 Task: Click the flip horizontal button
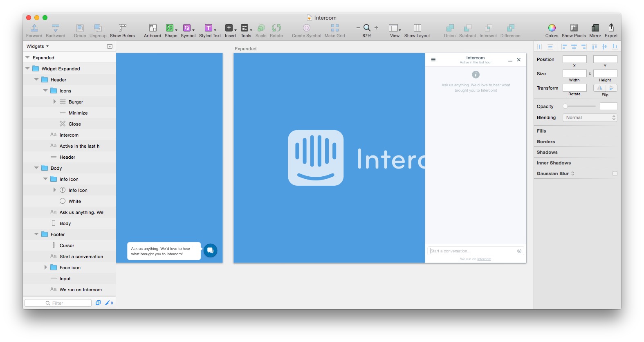[599, 88]
